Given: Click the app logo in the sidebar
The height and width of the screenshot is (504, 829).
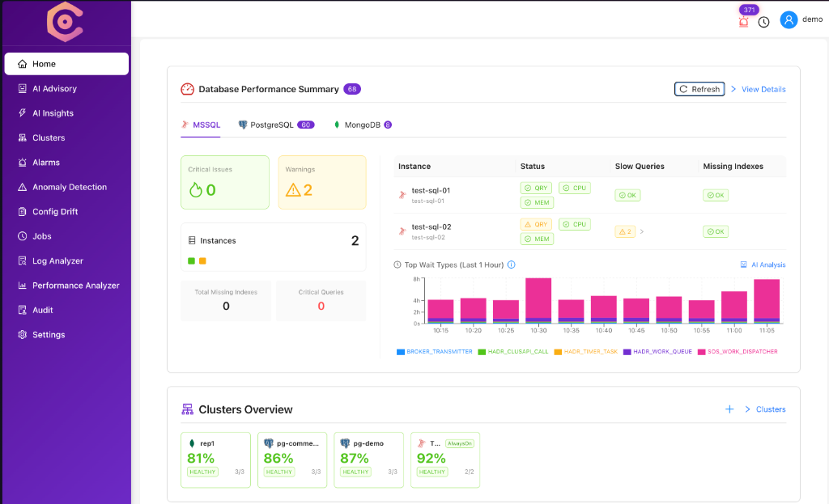Looking at the screenshot, I should (x=65, y=22).
